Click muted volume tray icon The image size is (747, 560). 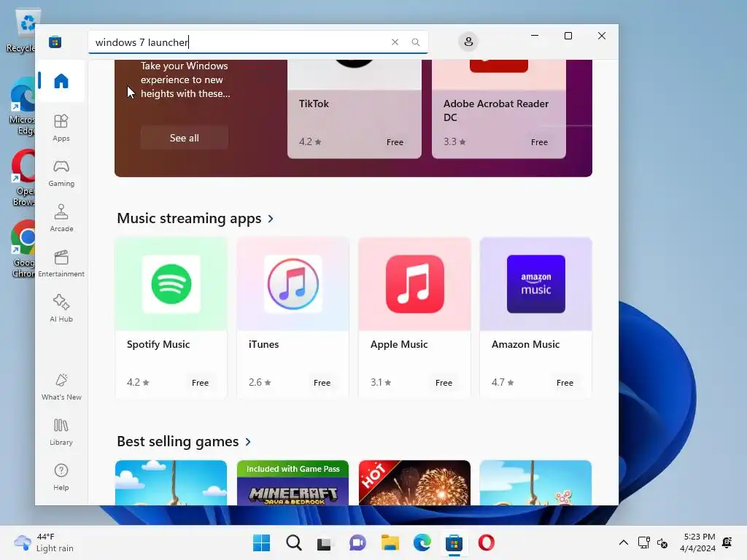tap(662, 542)
